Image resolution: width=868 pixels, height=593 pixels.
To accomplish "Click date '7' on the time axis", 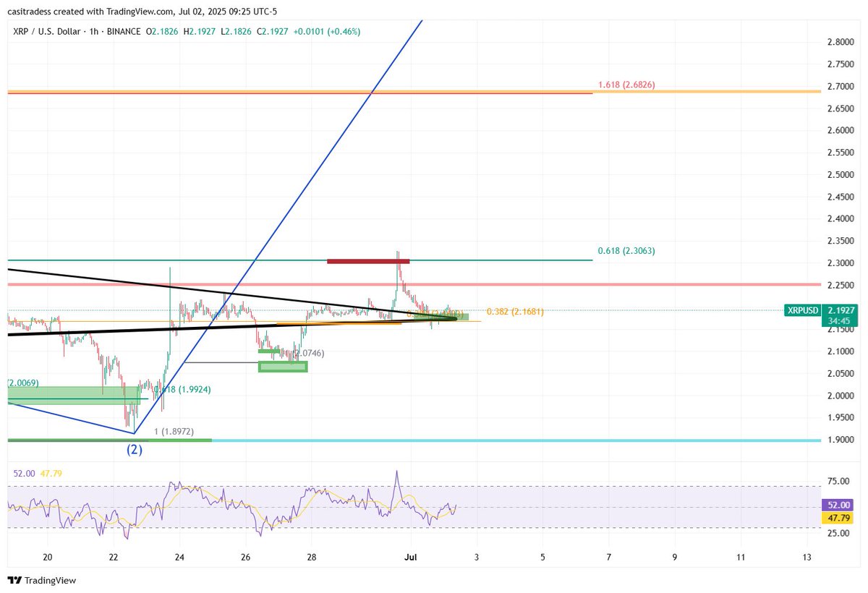I will click(x=609, y=557).
